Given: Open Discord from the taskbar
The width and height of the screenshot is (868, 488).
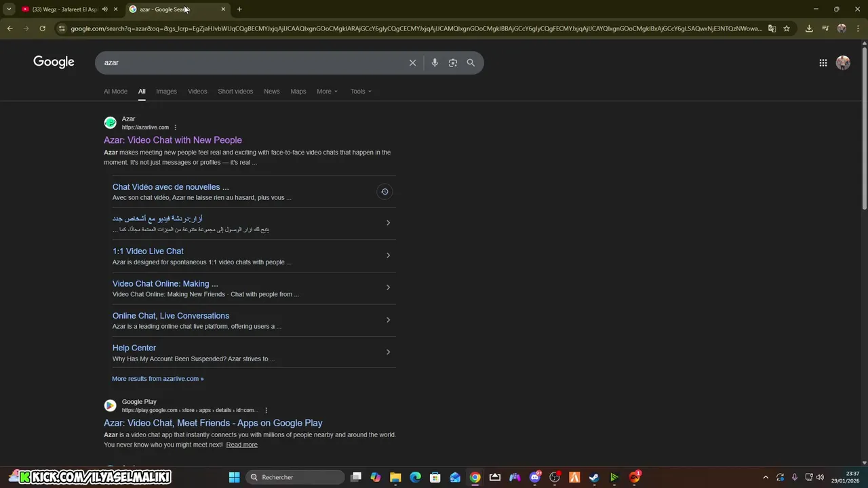Looking at the screenshot, I should [534, 477].
